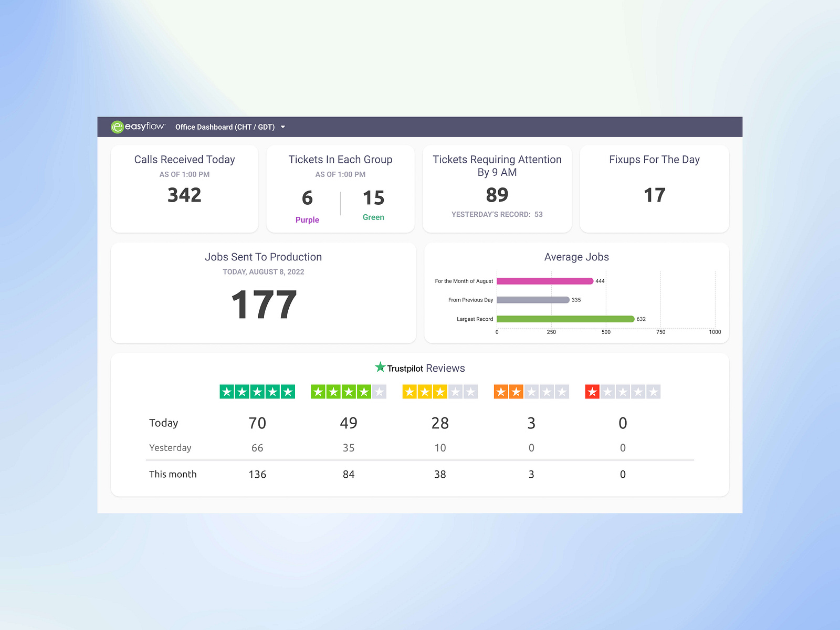Screen dimensions: 840x630
Task: Enable the Largest Record bar highlight
Action: pos(564,319)
